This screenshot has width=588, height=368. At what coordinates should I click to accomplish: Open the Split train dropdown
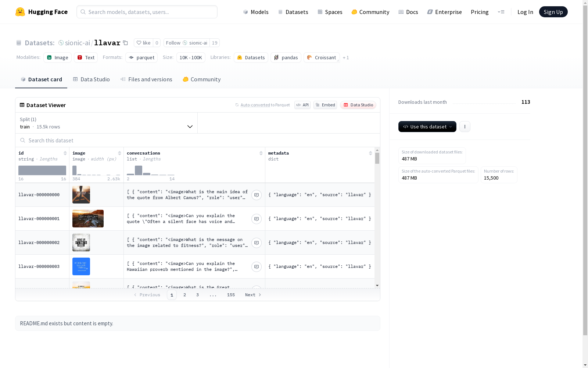(106, 123)
